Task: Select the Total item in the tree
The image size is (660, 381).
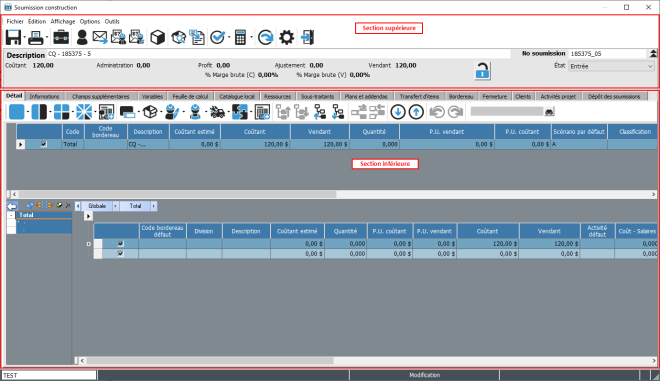Action: [44, 215]
